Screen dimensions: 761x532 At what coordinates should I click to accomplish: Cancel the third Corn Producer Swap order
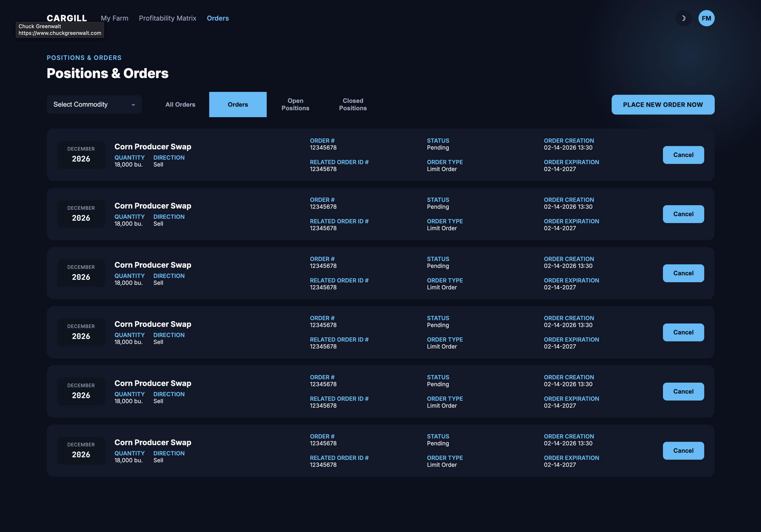click(x=683, y=273)
